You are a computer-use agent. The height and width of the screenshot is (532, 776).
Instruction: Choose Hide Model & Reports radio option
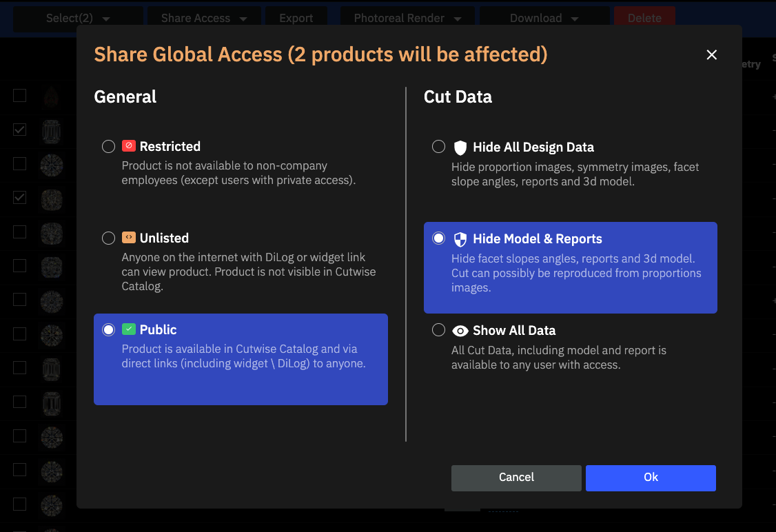[x=438, y=238]
